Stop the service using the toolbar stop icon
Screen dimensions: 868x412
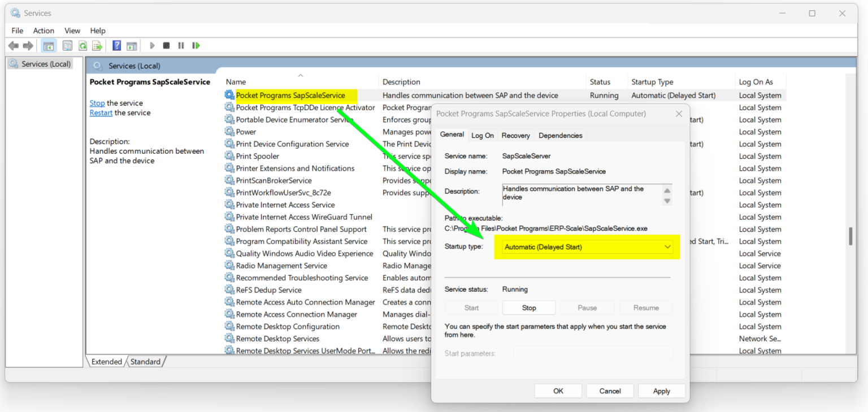pos(166,45)
